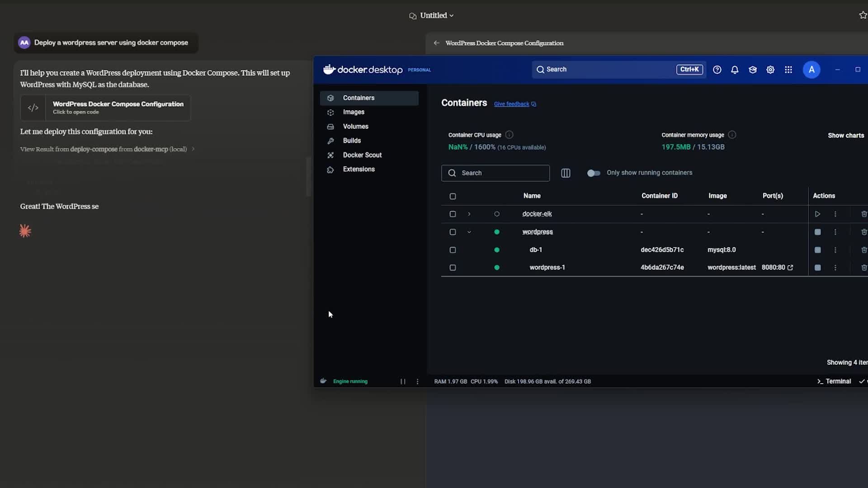868x488 pixels.
Task: Click the Engine running status
Action: pyautogui.click(x=350, y=381)
